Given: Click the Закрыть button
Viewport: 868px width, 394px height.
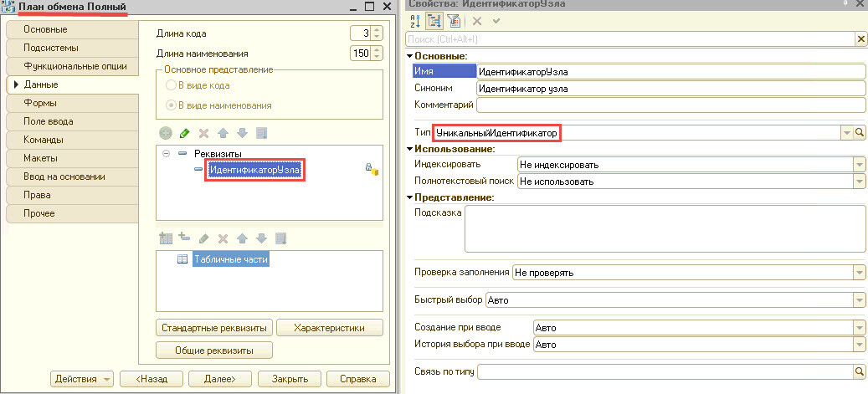Looking at the screenshot, I should point(290,379).
